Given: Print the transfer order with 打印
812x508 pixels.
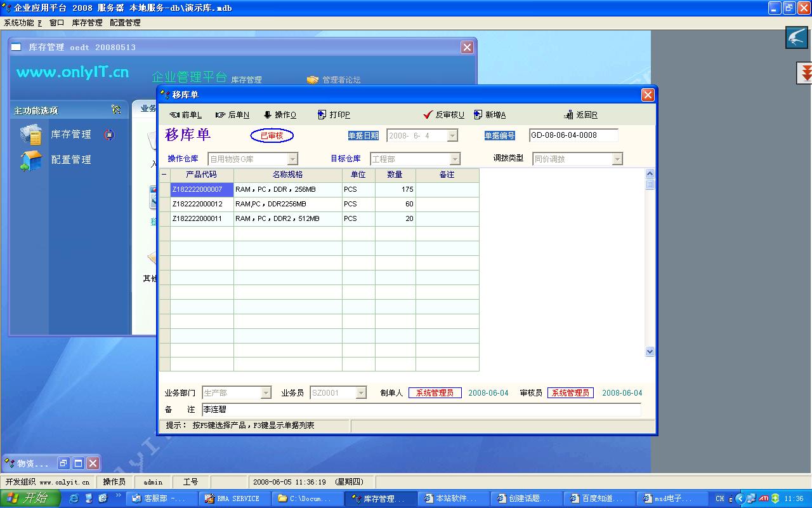Looking at the screenshot, I should [334, 115].
